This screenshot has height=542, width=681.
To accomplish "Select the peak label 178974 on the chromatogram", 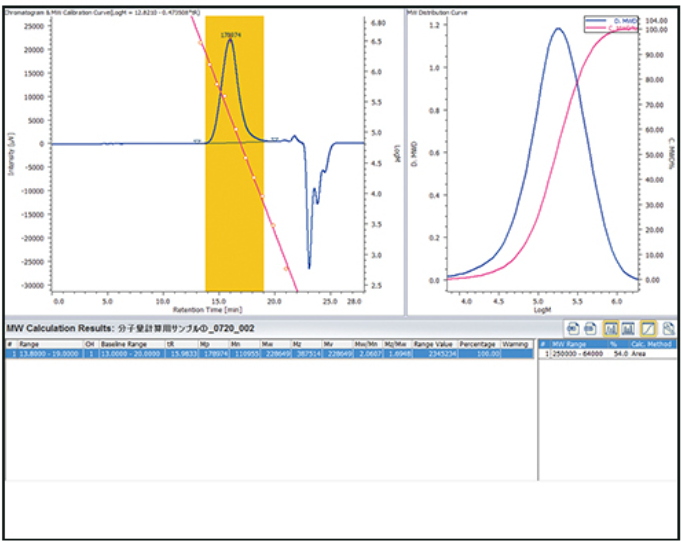I will (229, 34).
